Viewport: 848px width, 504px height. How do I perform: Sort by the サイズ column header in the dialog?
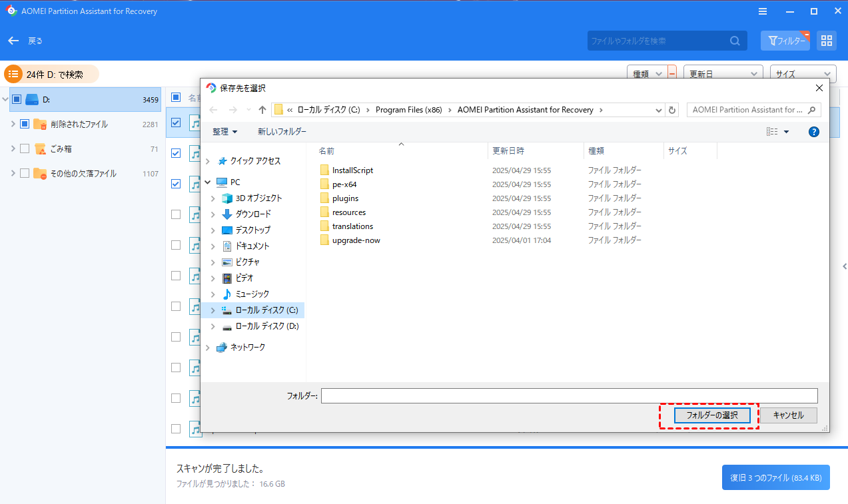pyautogui.click(x=691, y=151)
